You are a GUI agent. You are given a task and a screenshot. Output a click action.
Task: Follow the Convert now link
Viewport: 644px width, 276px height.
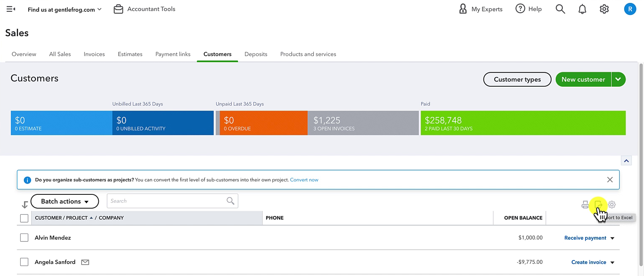pos(304,180)
